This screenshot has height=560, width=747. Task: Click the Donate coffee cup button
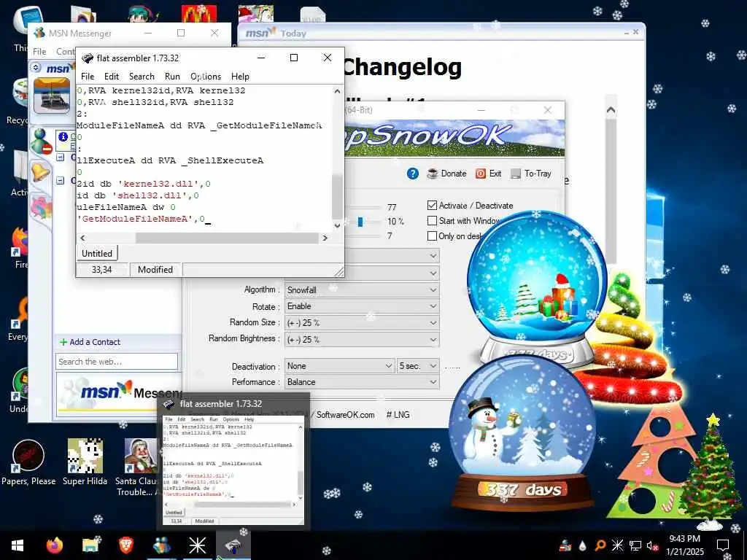pos(446,174)
